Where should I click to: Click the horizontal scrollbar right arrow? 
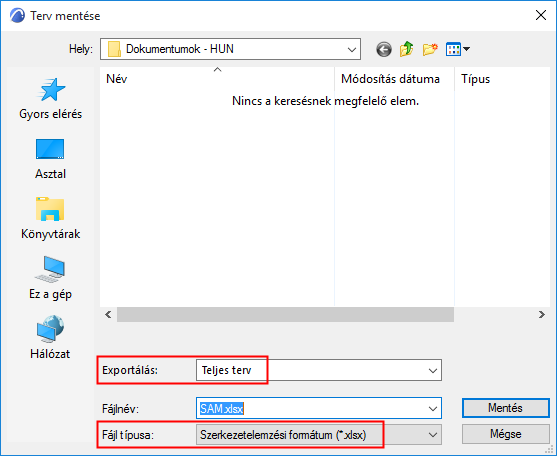[541, 314]
